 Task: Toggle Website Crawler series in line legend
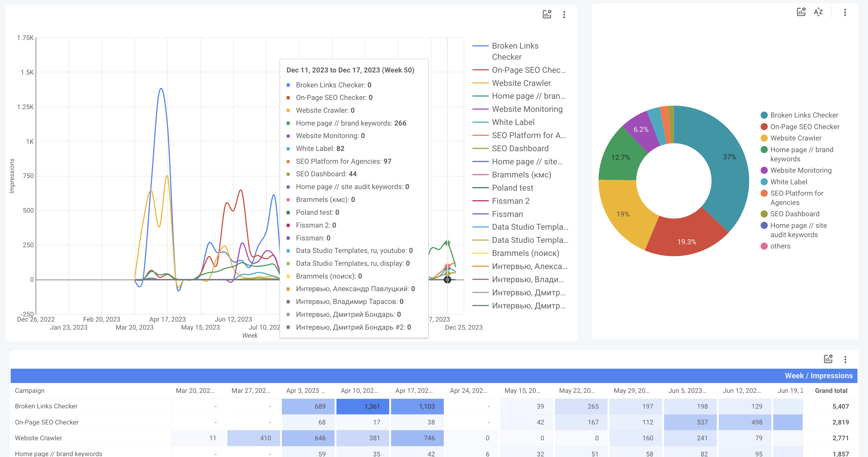click(512, 83)
